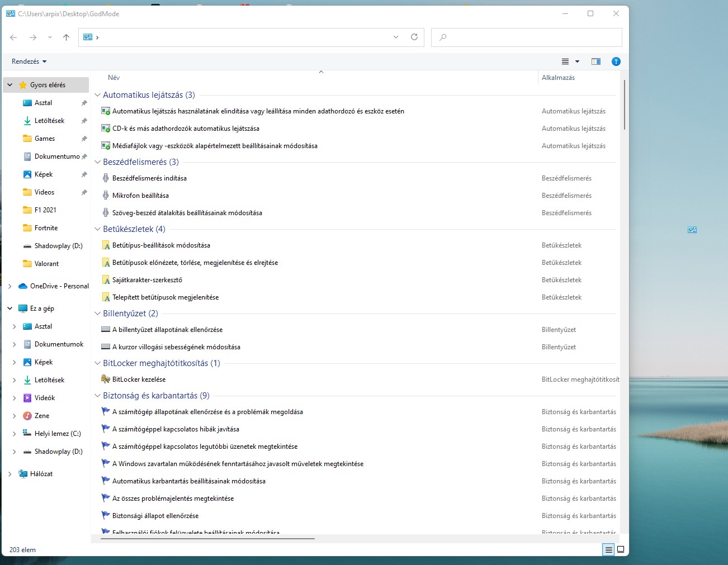Open the view options dropdown arrow
Image resolution: width=728 pixels, height=565 pixels.
coord(577,61)
